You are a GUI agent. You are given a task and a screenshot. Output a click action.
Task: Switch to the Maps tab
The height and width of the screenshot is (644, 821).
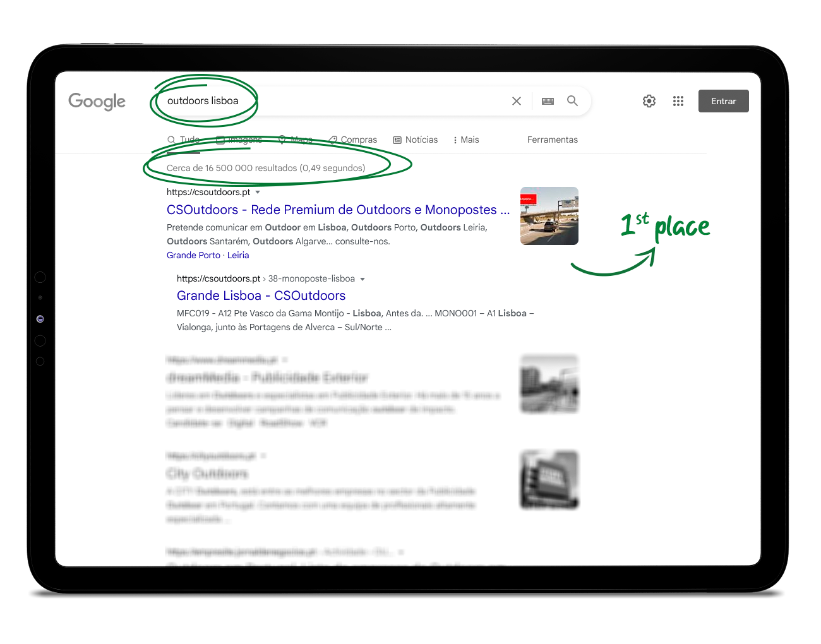click(295, 140)
